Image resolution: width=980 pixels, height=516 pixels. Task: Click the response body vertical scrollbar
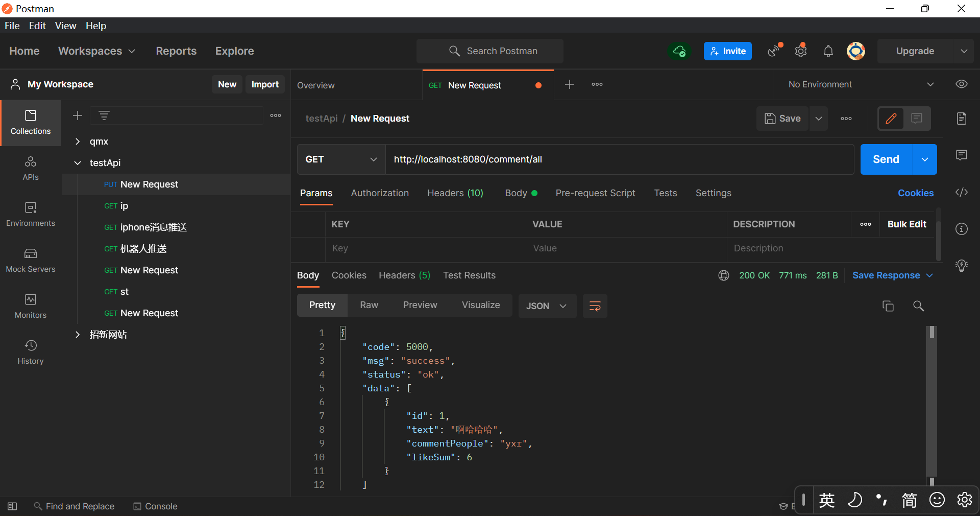pos(932,406)
